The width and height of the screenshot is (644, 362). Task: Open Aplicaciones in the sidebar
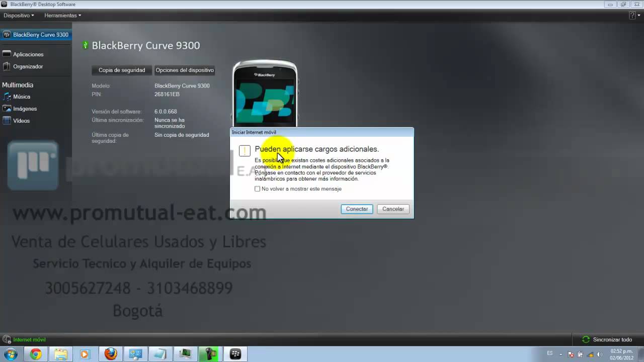click(28, 54)
